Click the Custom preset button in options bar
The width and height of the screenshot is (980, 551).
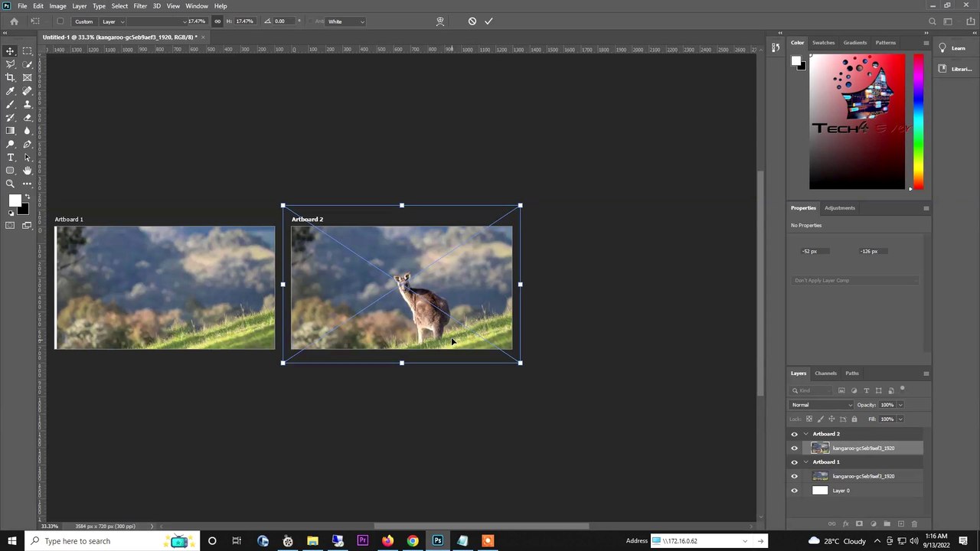pos(84,21)
